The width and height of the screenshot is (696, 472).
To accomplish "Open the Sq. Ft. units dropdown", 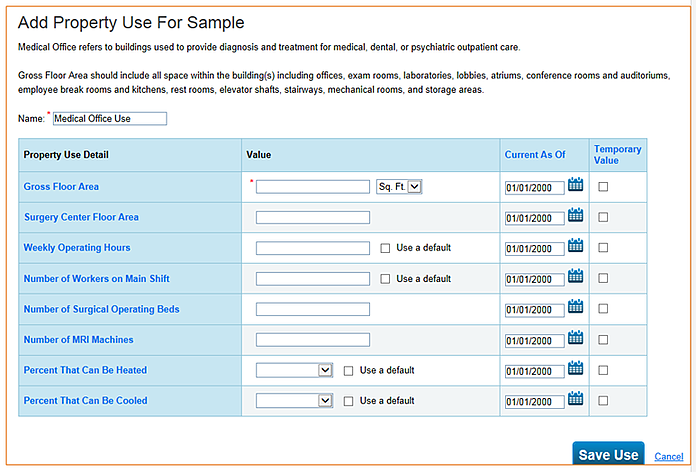I will [x=400, y=186].
